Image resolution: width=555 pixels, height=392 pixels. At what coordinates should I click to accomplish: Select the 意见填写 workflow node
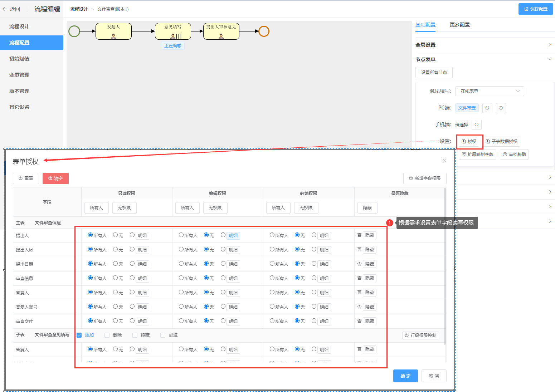coord(173,31)
